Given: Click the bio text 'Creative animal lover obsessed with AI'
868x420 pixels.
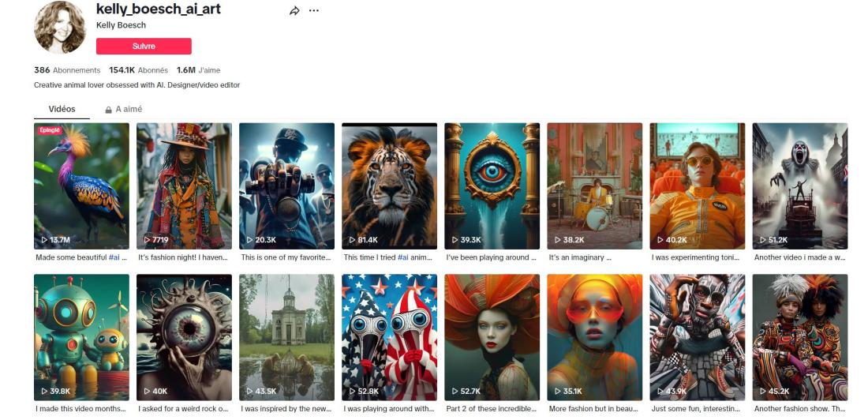Looking at the screenshot, I should coord(99,85).
